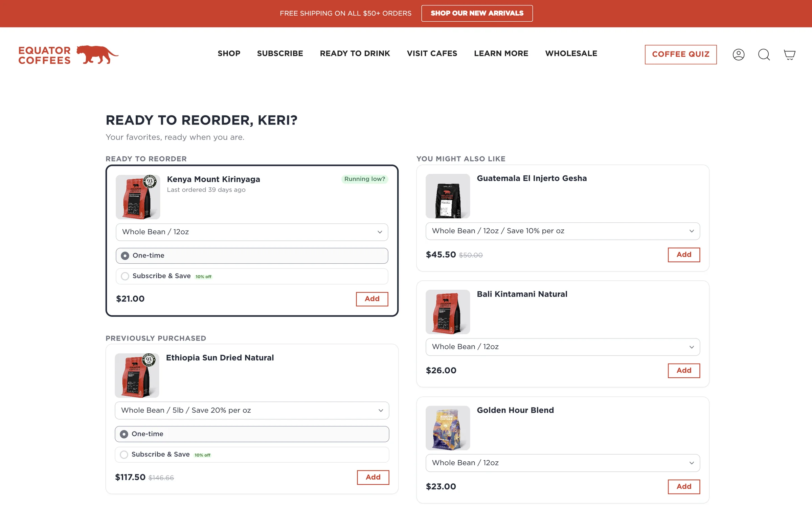Click the 'Running low?' badge
This screenshot has width=812, height=528.
(364, 179)
